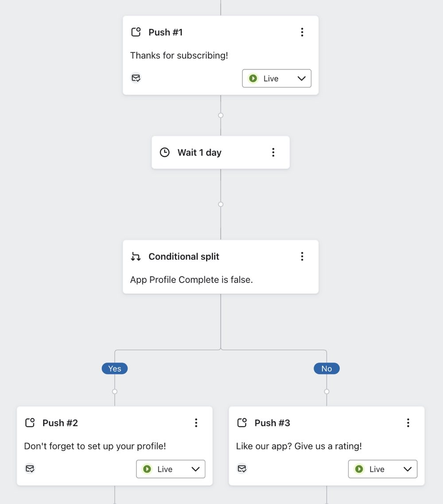Open the options menu on Push #1

pyautogui.click(x=302, y=32)
